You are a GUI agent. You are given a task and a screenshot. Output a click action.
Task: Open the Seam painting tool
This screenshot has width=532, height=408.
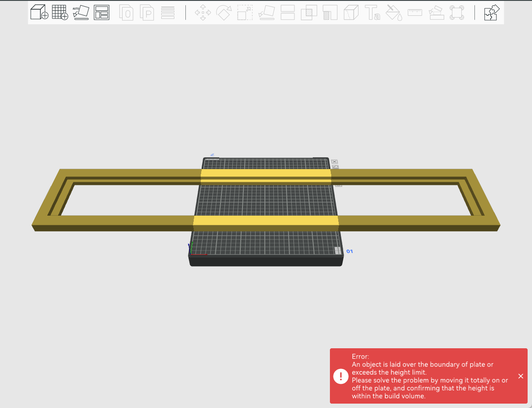(351, 13)
